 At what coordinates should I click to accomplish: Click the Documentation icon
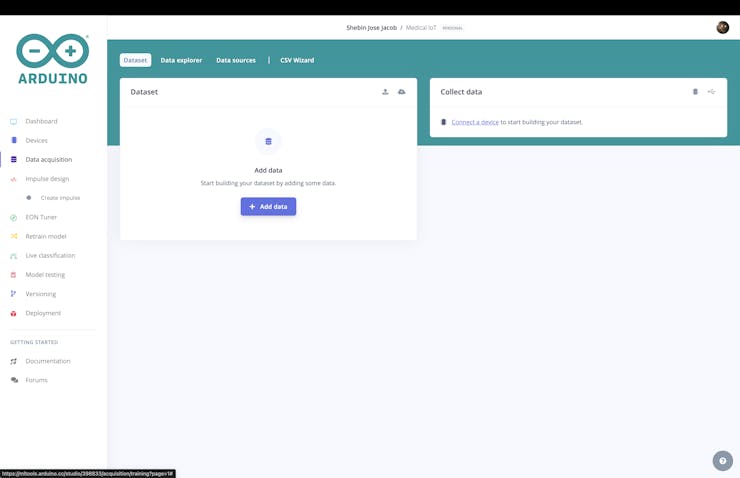click(14, 361)
